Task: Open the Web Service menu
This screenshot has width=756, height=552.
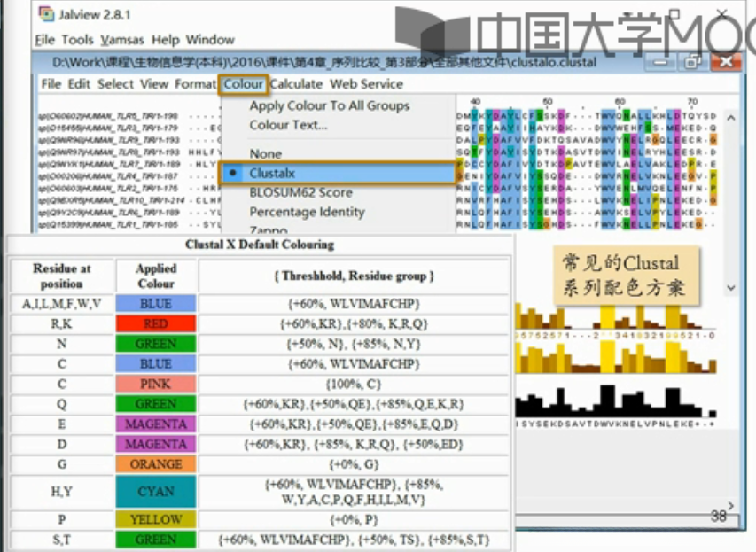Action: (366, 84)
